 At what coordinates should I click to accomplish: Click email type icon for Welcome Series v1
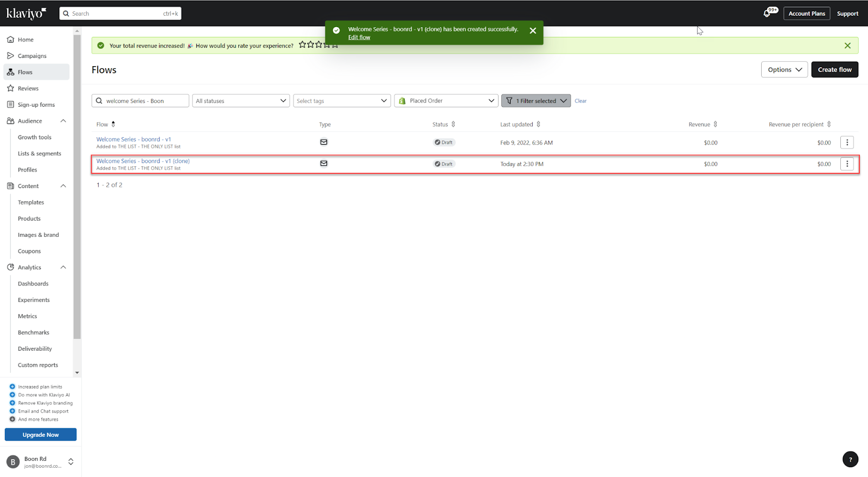324,142
